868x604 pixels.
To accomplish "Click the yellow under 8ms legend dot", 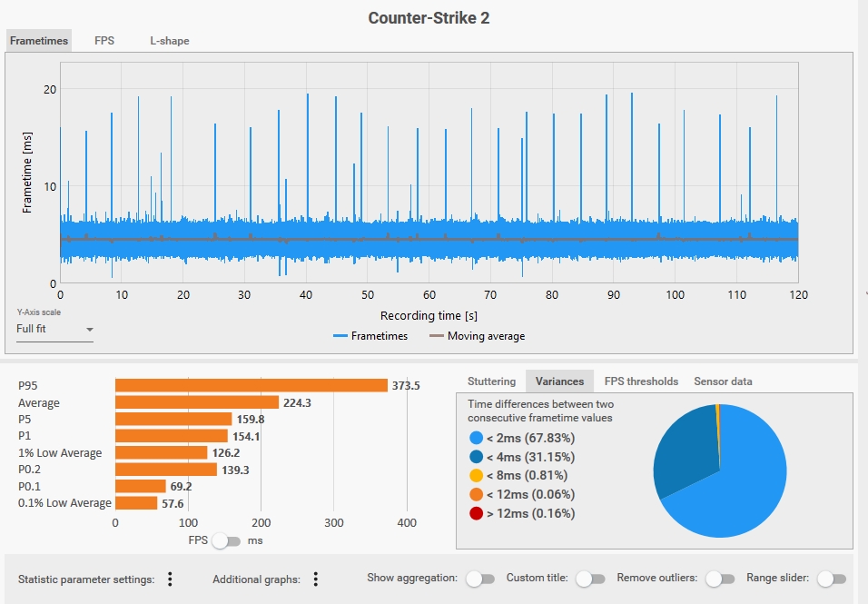I will pos(477,475).
